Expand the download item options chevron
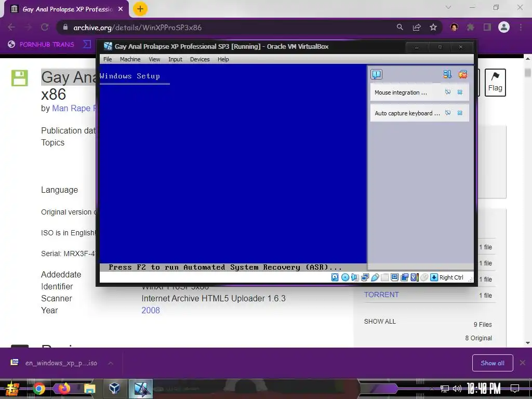Screen dimensions: 532x399 (x=111, y=363)
